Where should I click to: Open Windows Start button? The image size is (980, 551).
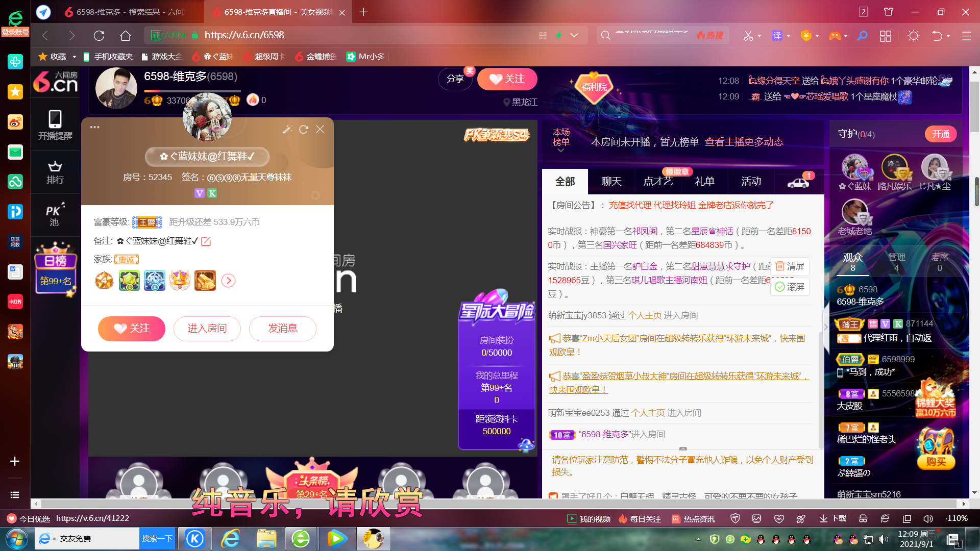tap(16, 539)
